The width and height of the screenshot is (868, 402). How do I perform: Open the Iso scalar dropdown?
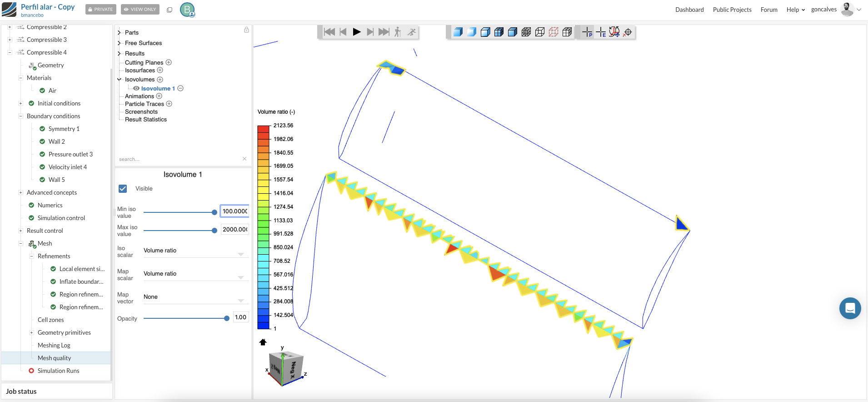(x=196, y=251)
